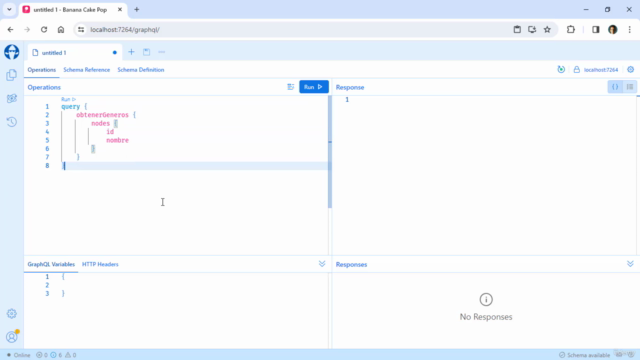Screen dimensions: 640x360
Task: Collapse the Responses panel
Action: [630, 264]
